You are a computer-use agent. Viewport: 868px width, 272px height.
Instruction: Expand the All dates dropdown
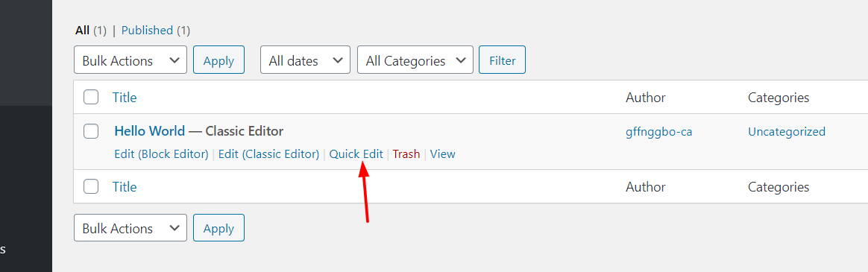pyautogui.click(x=305, y=60)
